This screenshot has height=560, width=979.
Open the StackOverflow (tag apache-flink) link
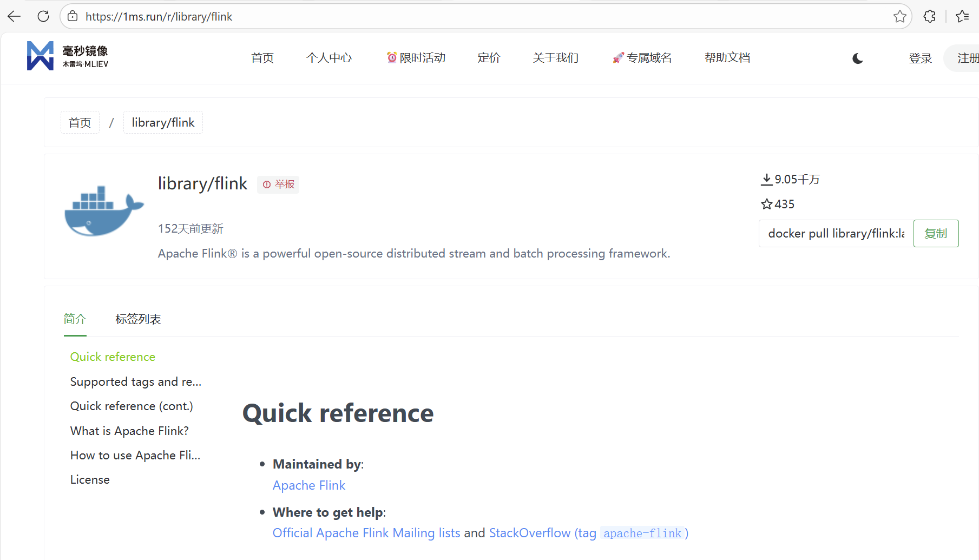coord(589,533)
